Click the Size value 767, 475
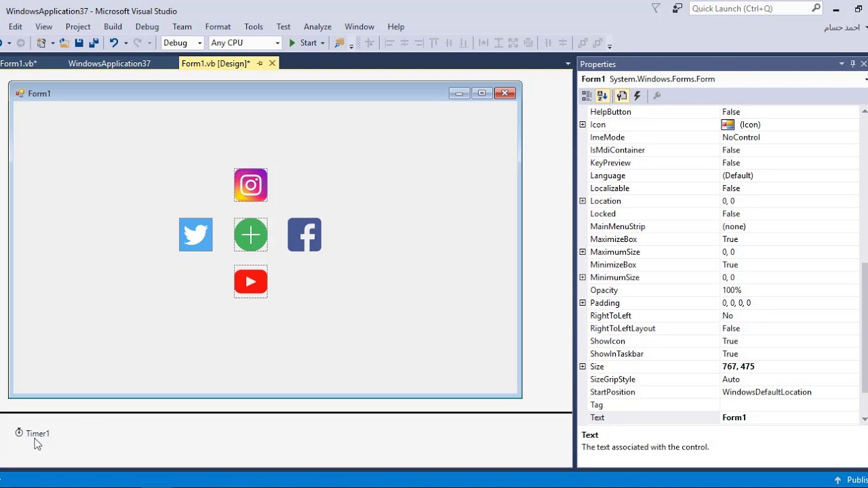The width and height of the screenshot is (868, 488). (789, 367)
